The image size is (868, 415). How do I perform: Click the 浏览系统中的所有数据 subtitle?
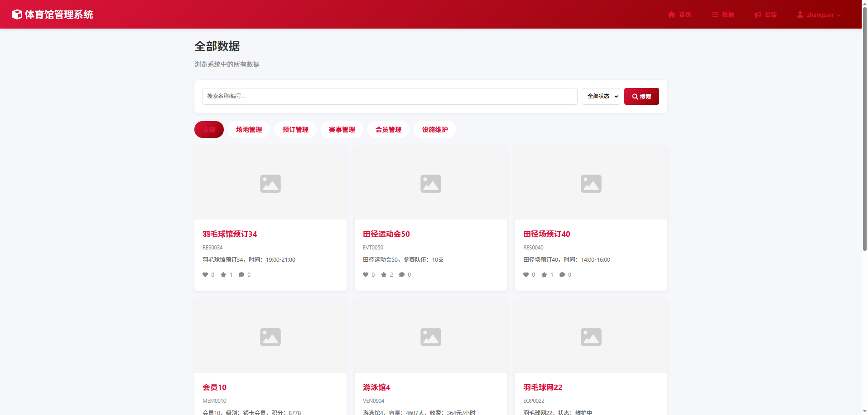[x=227, y=64]
